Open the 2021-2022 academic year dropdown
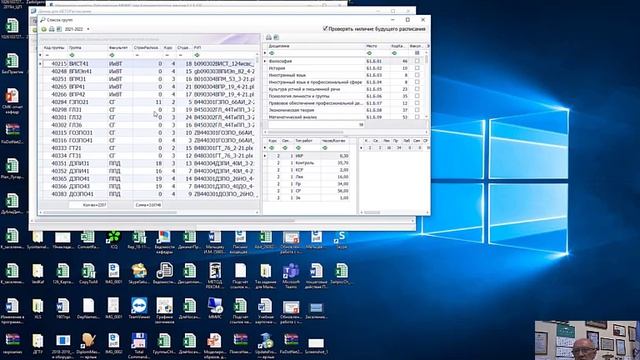The width and height of the screenshot is (640, 360). pos(88,29)
